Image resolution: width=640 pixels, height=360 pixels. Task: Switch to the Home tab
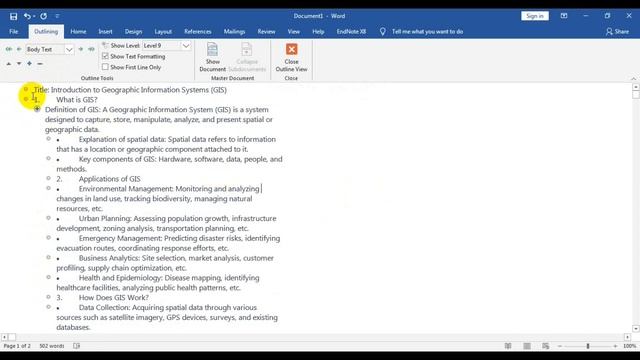click(78, 31)
